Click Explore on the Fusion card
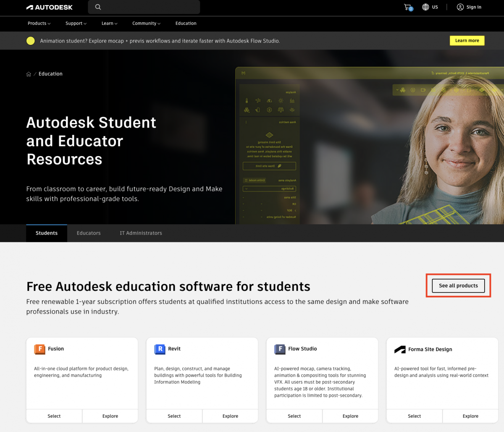Screen dimensions: 504x432 point(110,416)
